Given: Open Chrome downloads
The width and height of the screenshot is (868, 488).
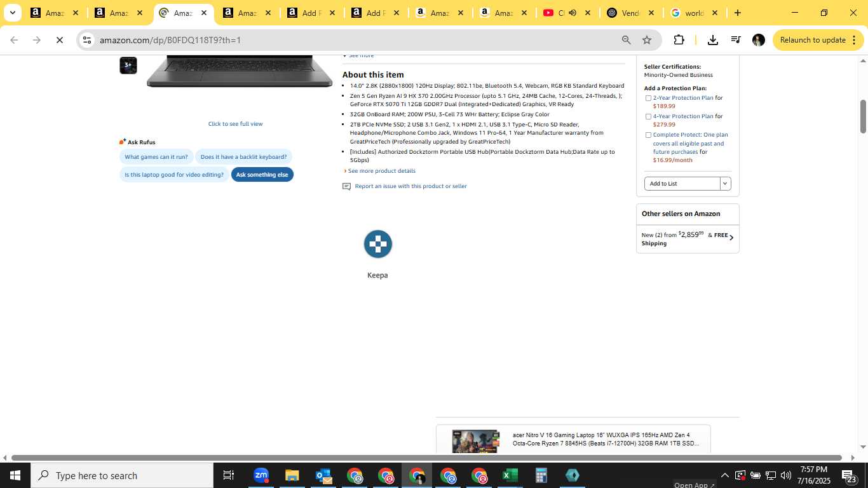Looking at the screenshot, I should [x=713, y=40].
